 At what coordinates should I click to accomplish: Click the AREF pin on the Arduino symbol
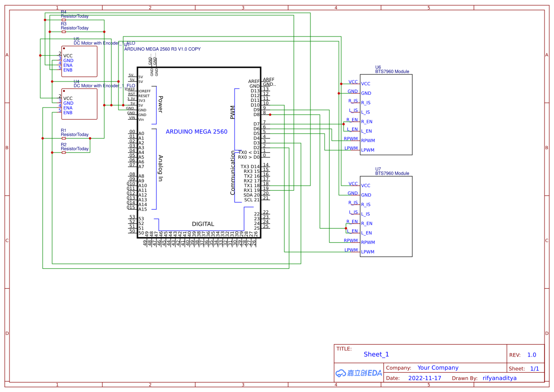253,80
